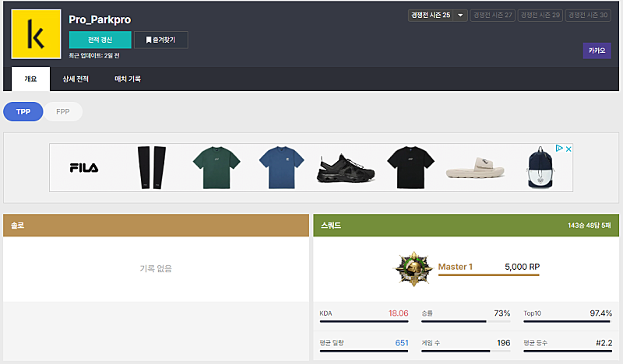Click the black t-shirt ad item
The width and height of the screenshot is (623, 364).
coord(411,167)
